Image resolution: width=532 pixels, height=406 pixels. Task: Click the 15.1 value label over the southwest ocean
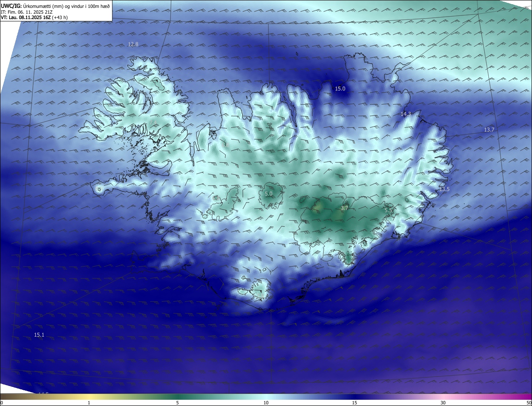pos(39,335)
